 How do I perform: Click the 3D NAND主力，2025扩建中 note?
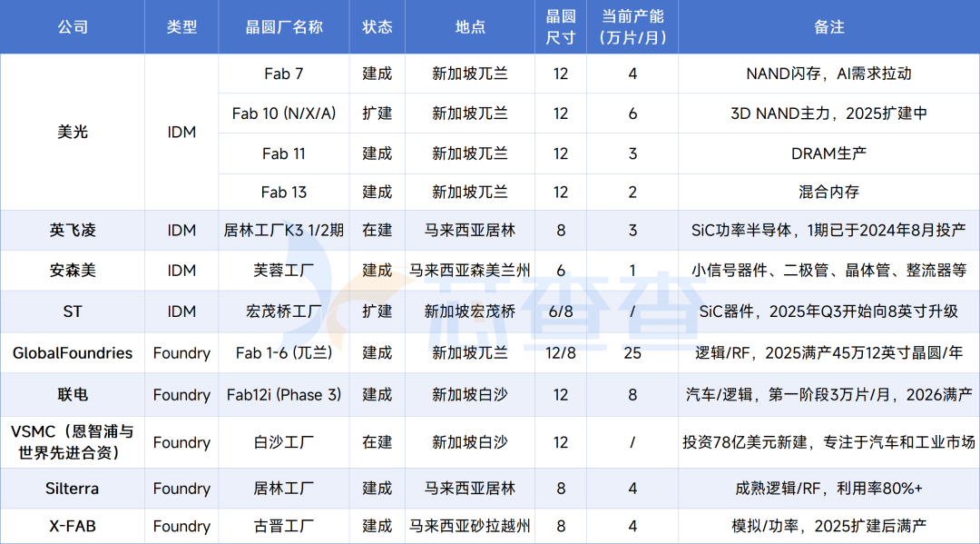tap(828, 114)
